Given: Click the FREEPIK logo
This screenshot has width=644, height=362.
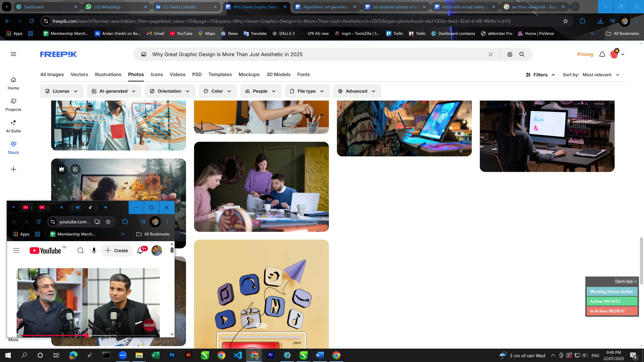Looking at the screenshot, I should (x=58, y=54).
